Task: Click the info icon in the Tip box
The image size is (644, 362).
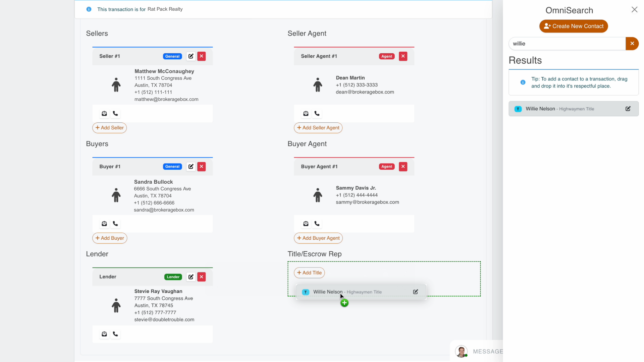Action: (x=523, y=82)
